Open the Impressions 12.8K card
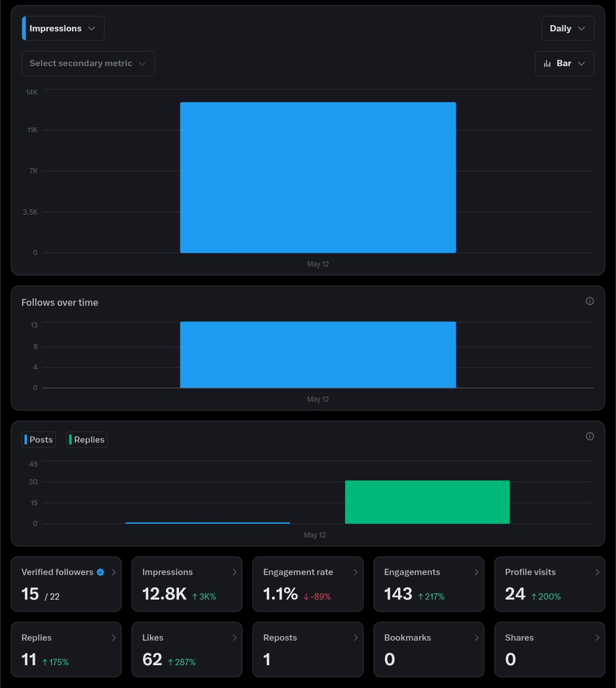Image resolution: width=616 pixels, height=688 pixels. 187,584
